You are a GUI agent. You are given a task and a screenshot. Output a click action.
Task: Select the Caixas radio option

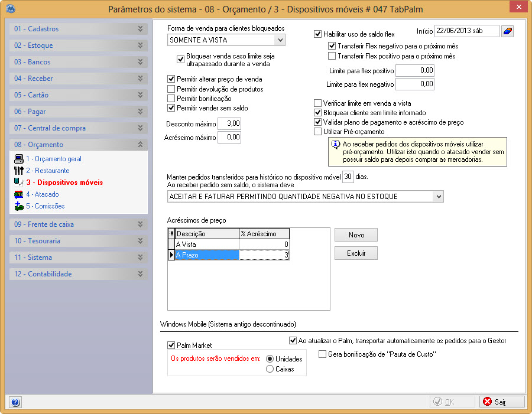click(270, 369)
